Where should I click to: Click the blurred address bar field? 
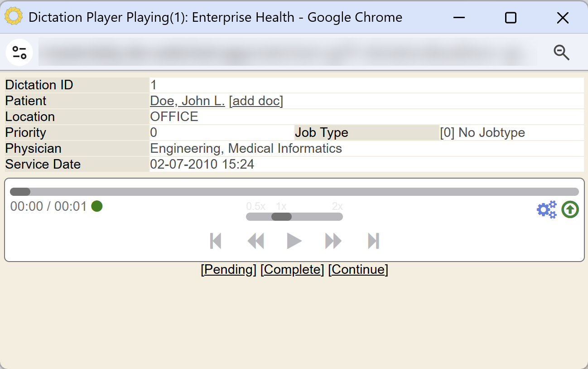[x=288, y=53]
